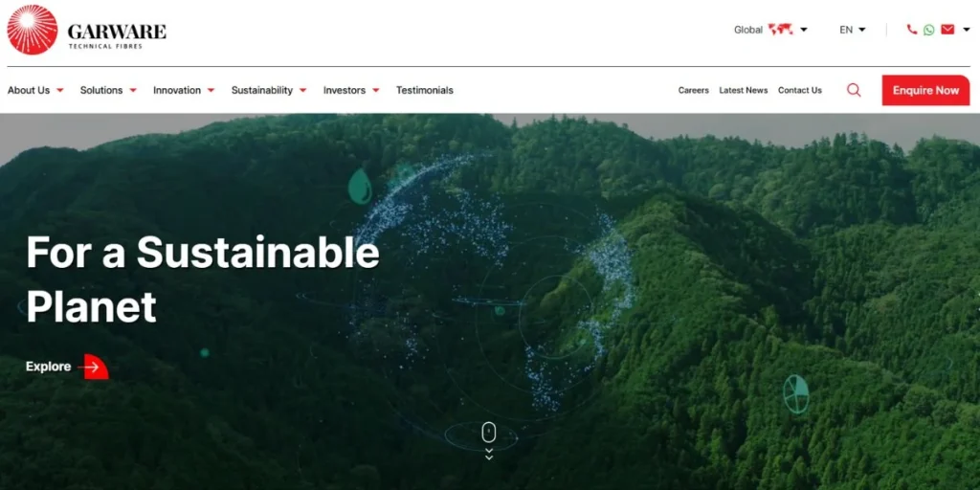Click the red phone call icon
980x490 pixels.
click(911, 30)
